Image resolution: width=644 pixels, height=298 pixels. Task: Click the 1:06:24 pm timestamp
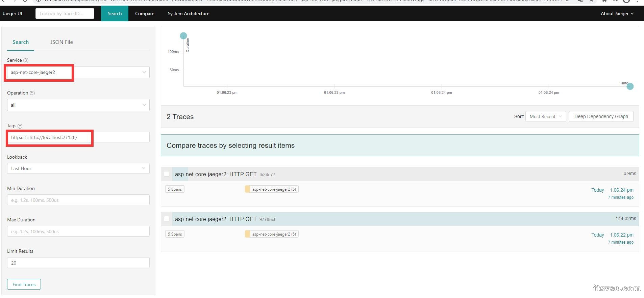tap(622, 190)
